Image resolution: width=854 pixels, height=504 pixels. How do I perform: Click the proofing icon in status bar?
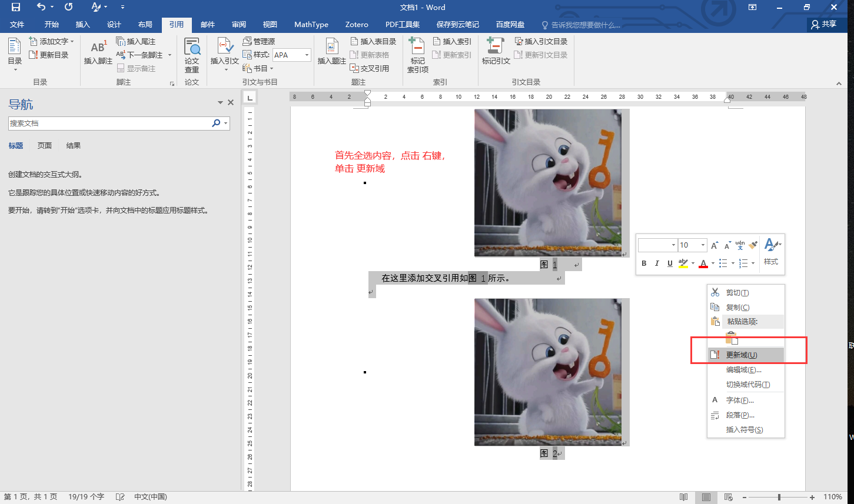[x=120, y=497]
